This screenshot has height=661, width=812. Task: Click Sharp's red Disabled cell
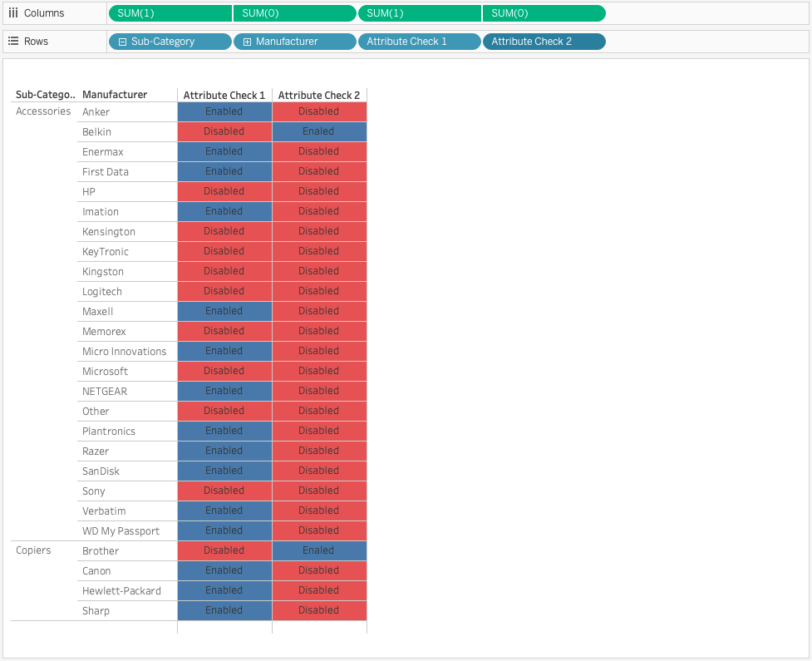point(319,610)
